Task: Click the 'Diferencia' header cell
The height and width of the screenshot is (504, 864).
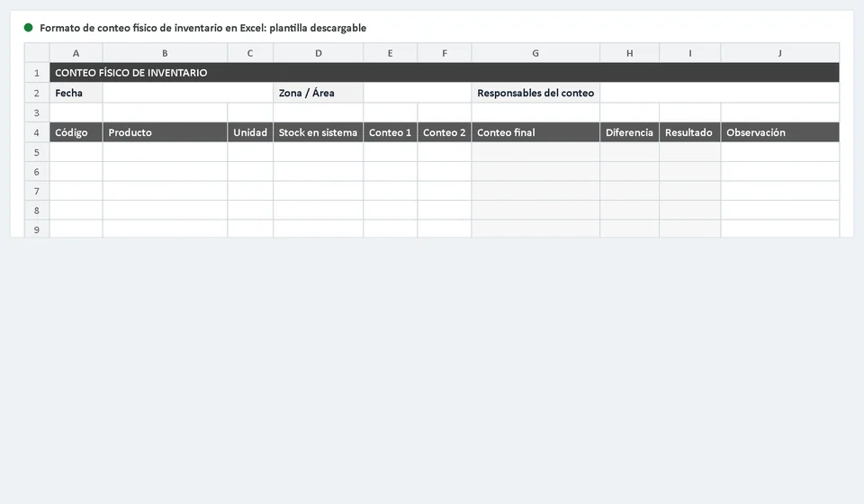Action: (629, 132)
